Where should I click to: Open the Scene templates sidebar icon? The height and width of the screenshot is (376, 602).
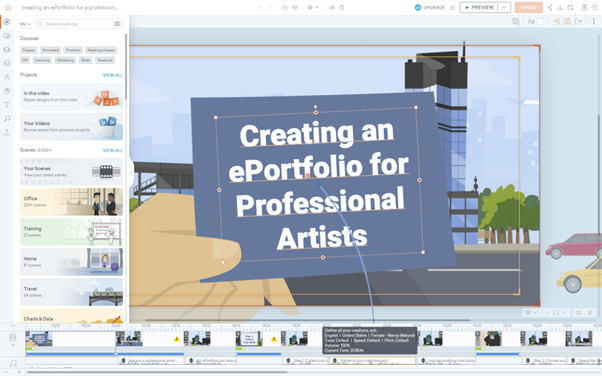(x=7, y=36)
